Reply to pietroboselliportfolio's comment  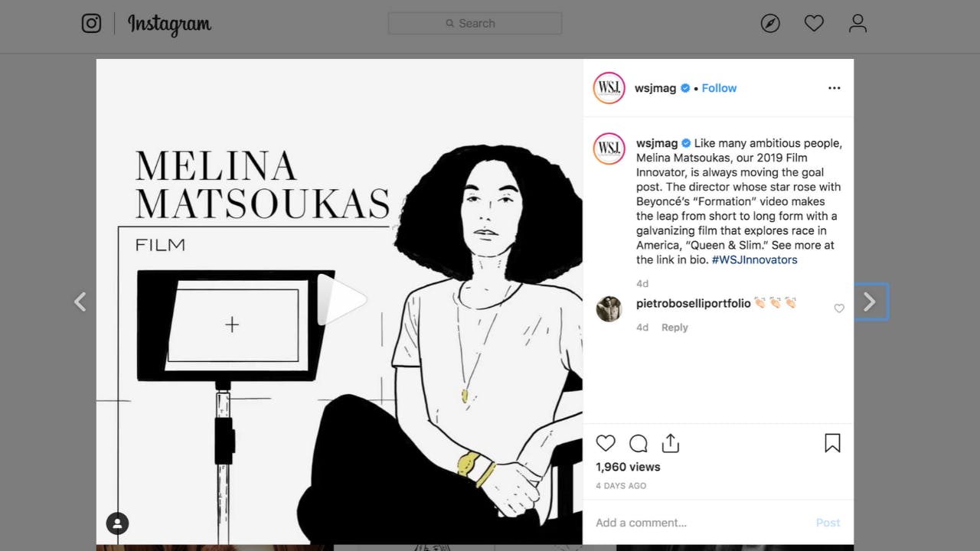(x=675, y=328)
